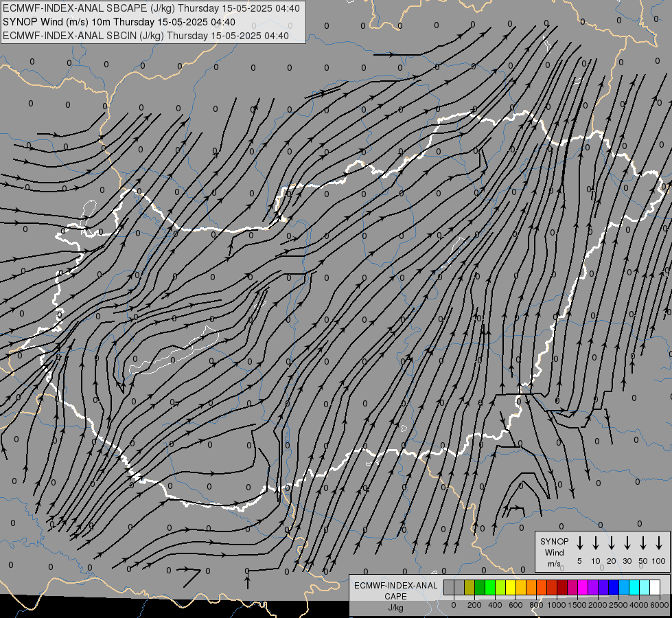The height and width of the screenshot is (618, 672).
Task: Pick the pure yellow swatch left of 600
Action: tap(511, 587)
